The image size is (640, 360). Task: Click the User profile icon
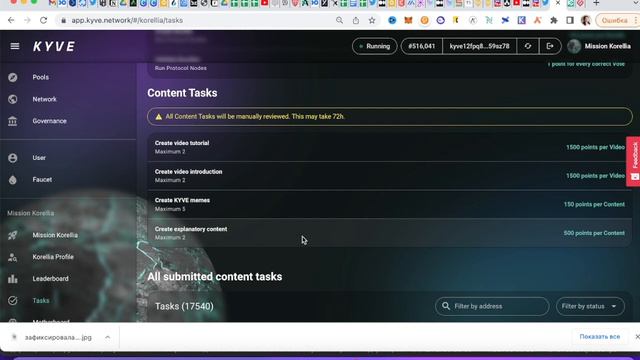(x=13, y=158)
